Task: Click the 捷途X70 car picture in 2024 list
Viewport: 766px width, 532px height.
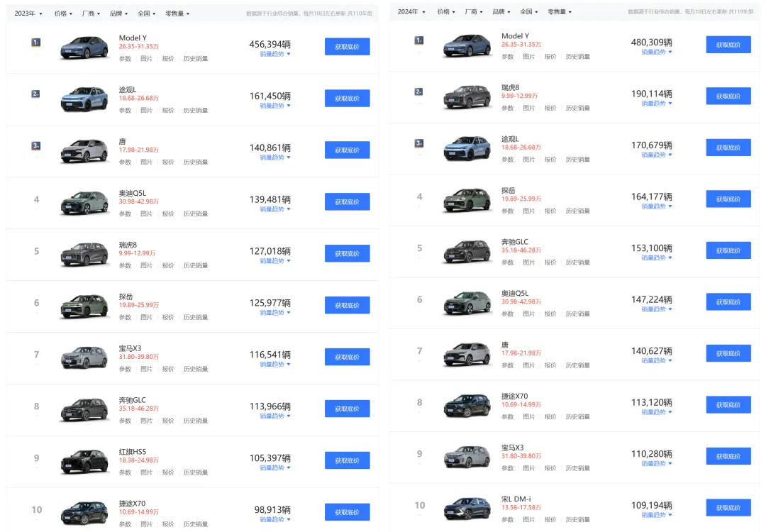Action: click(467, 406)
